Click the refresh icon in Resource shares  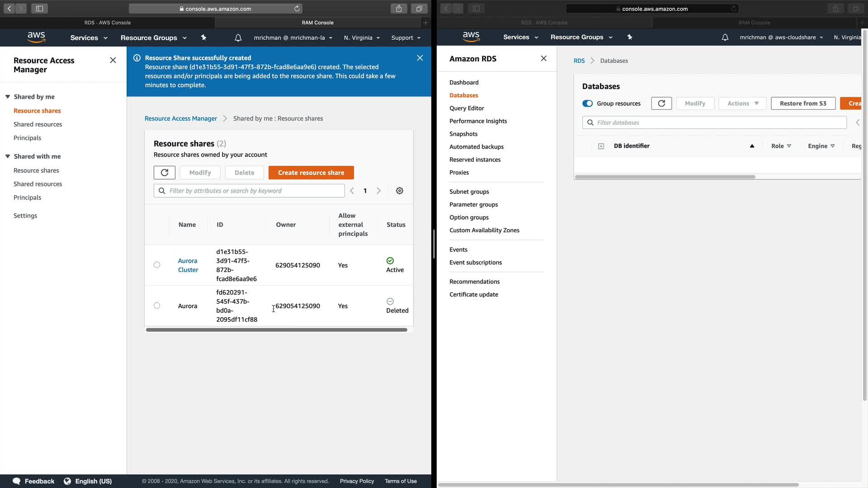coord(164,173)
